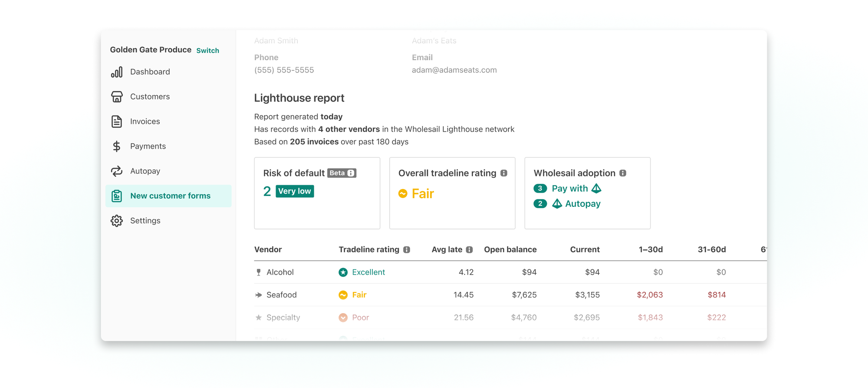The width and height of the screenshot is (868, 388).
Task: Open New customer forms in sidebar
Action: 170,196
